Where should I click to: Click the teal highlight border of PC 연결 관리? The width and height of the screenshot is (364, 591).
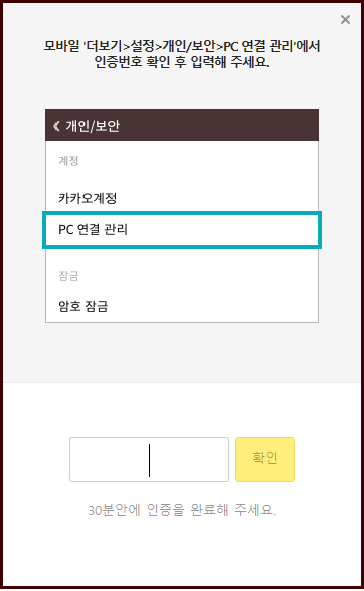[182, 213]
